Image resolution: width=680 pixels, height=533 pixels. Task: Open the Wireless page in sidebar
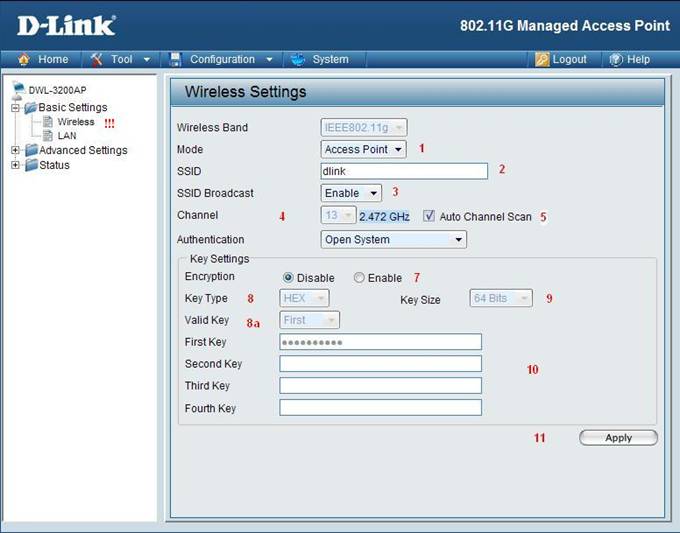pyautogui.click(x=75, y=122)
